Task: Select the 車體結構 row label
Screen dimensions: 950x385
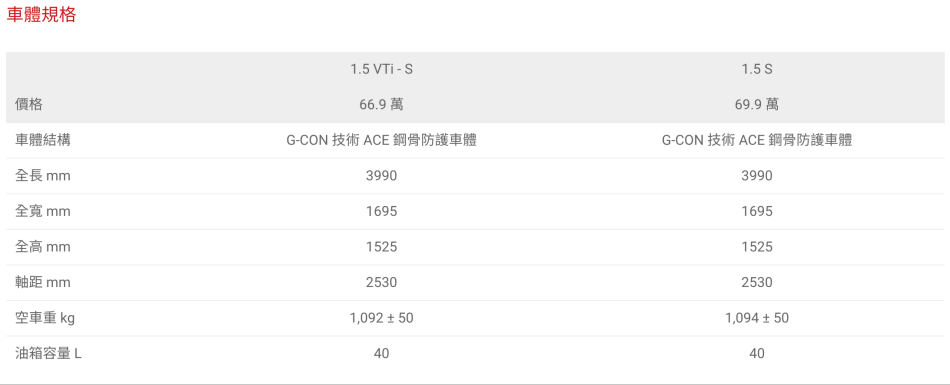Action: click(x=43, y=141)
